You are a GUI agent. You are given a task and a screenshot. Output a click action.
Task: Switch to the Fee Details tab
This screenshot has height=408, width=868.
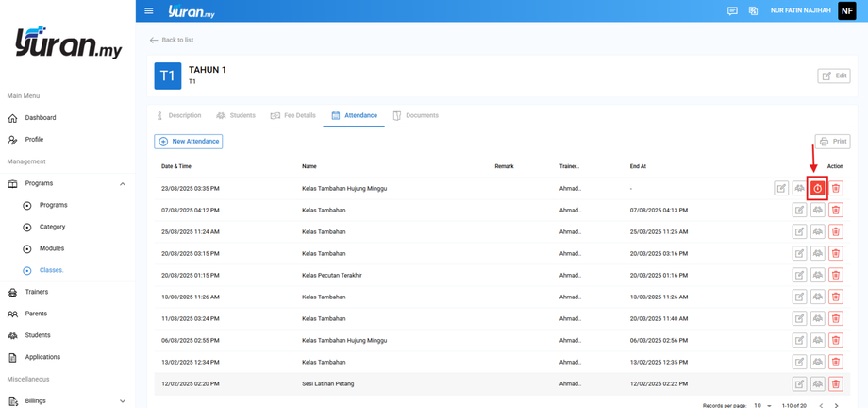293,115
